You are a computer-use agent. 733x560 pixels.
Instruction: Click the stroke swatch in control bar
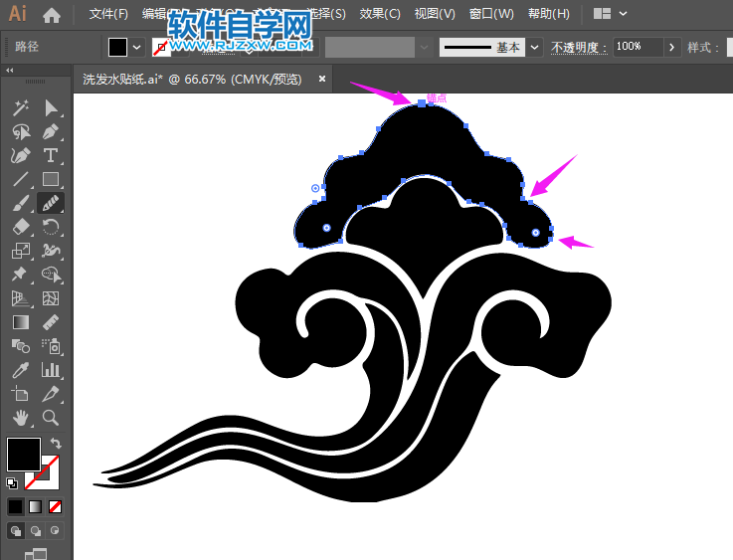(161, 47)
